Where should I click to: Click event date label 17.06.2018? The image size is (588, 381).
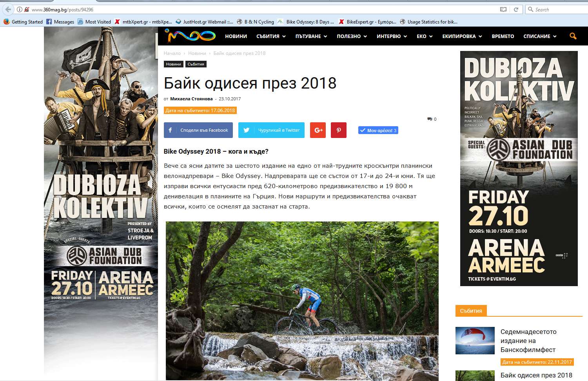pos(200,111)
